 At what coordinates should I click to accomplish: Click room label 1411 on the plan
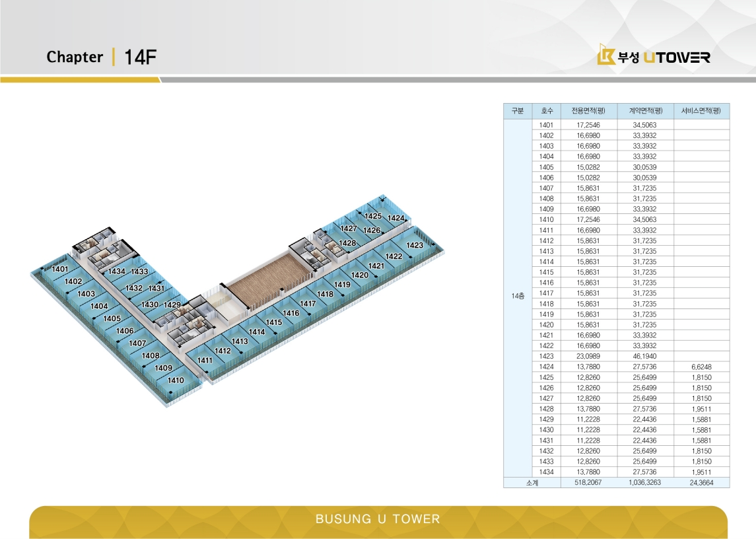coord(205,360)
